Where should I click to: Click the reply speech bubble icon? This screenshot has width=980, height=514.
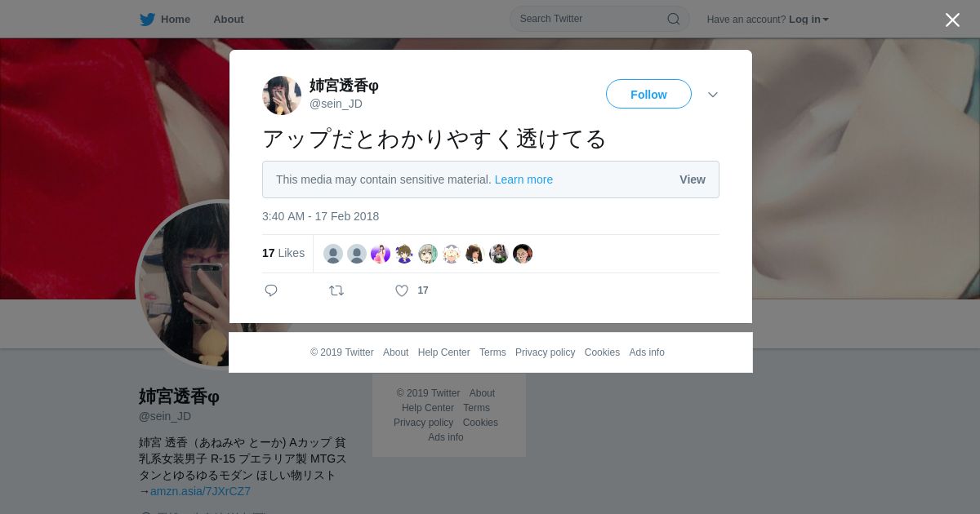coord(271,290)
